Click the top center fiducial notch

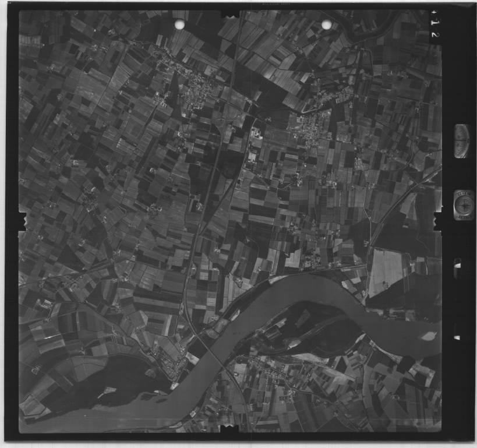231,12
